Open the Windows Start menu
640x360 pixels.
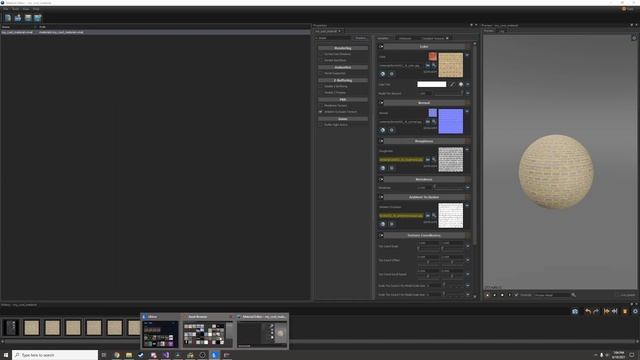click(x=6, y=355)
